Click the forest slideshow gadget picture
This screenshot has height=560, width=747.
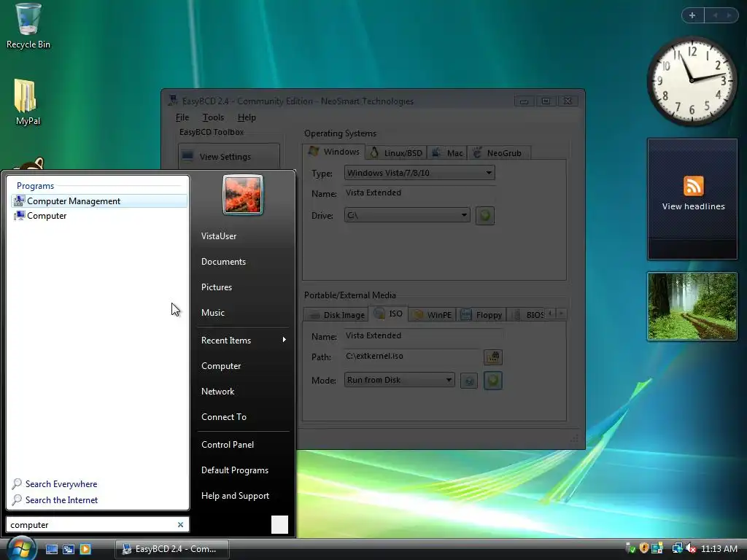pyautogui.click(x=692, y=306)
